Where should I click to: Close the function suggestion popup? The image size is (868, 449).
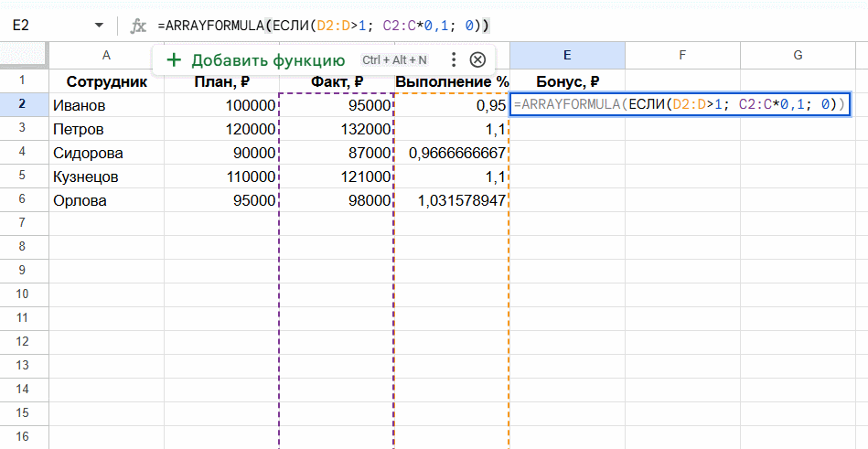pos(477,60)
